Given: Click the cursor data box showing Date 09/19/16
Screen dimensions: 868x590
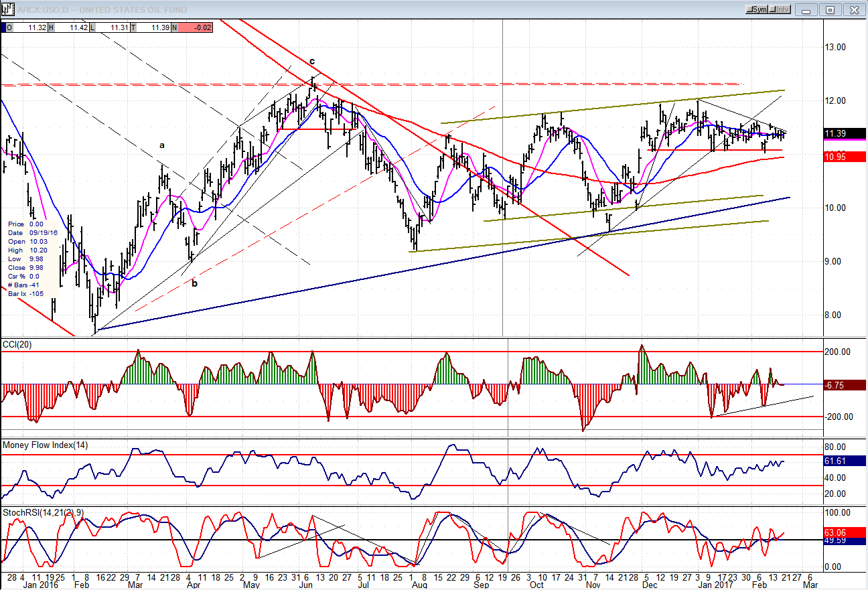Looking at the screenshot, I should [32, 259].
